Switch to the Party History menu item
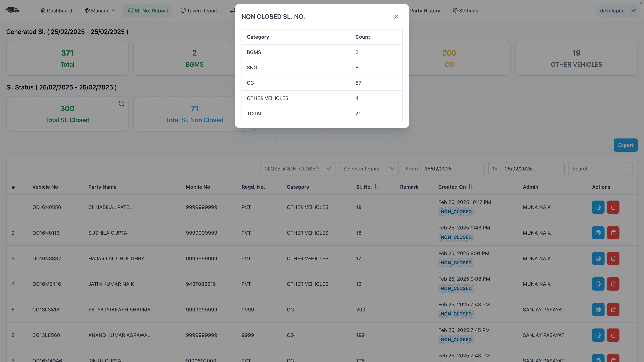 click(x=425, y=11)
